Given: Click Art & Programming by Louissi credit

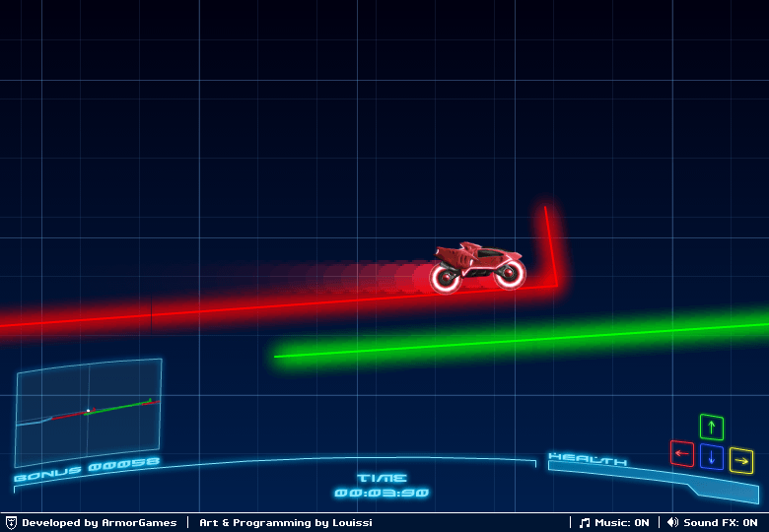Looking at the screenshot, I should pos(286,523).
